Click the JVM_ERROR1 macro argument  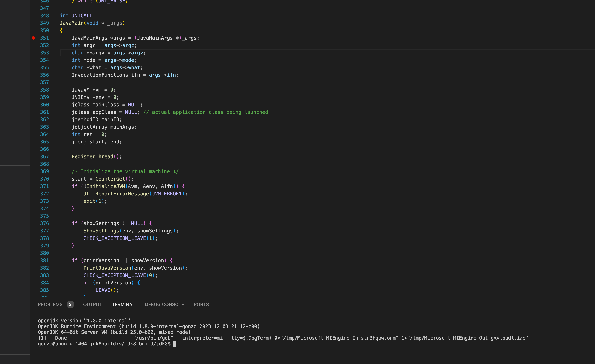(x=167, y=194)
